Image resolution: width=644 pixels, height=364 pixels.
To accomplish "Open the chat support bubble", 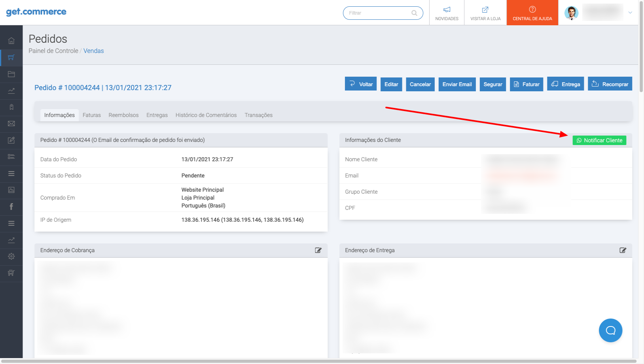I will pos(610,330).
